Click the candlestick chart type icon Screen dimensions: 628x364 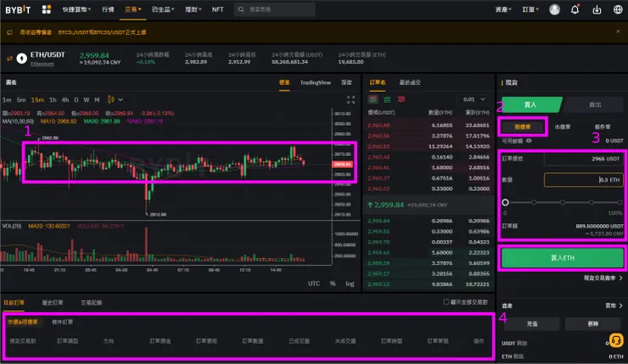pyautogui.click(x=111, y=100)
